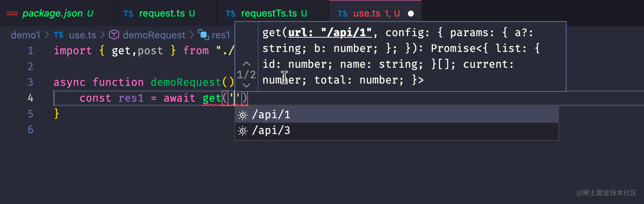The image size is (644, 204).
Task: Click line number 2 in the gutter
Action: tap(30, 67)
